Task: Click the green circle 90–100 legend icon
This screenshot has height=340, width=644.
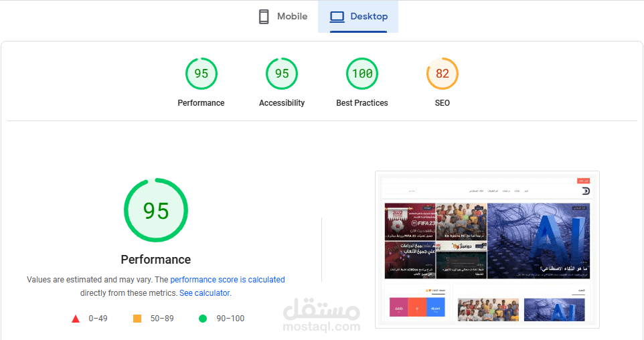Action: (x=203, y=318)
